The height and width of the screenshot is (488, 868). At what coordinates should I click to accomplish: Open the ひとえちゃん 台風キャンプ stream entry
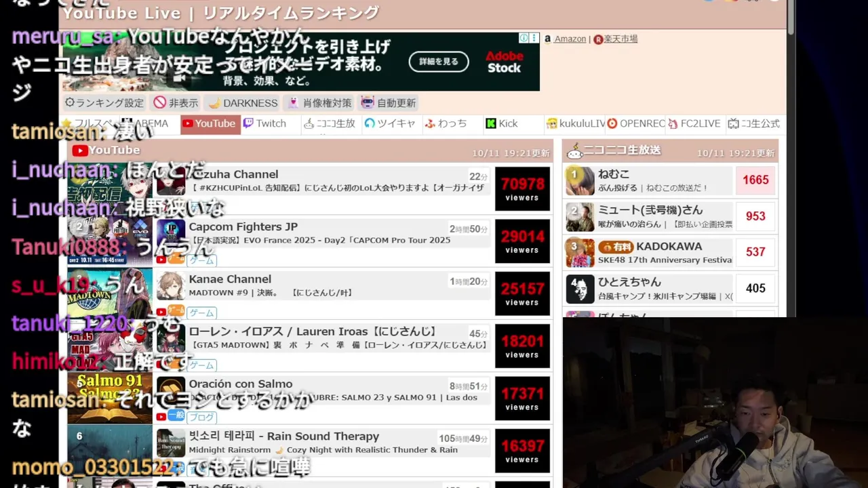click(x=665, y=289)
